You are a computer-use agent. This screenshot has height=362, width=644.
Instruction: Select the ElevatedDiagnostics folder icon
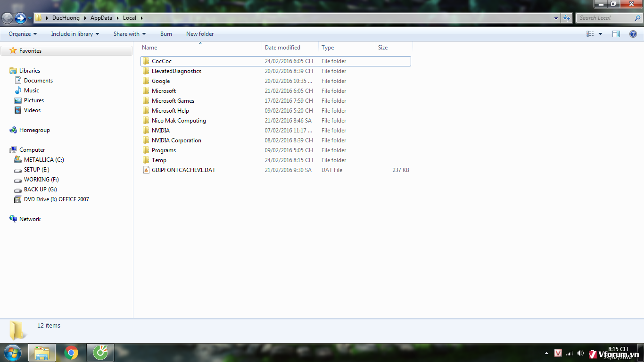pos(146,71)
